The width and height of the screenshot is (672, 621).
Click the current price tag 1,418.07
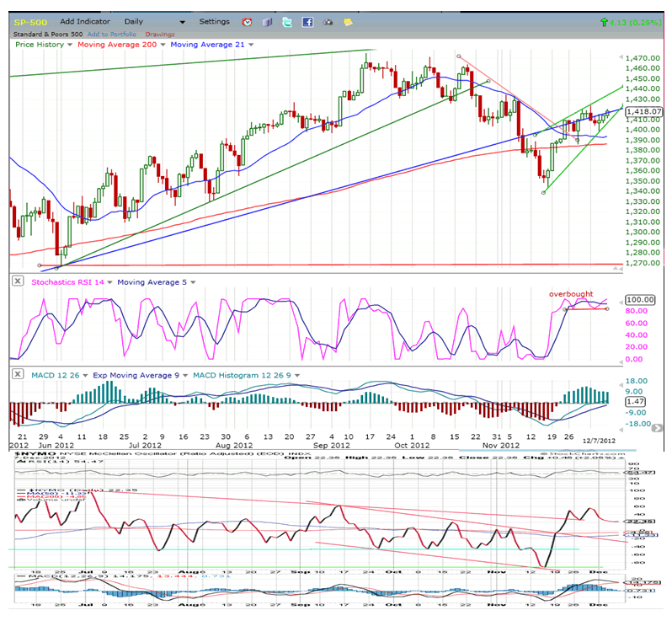click(643, 111)
